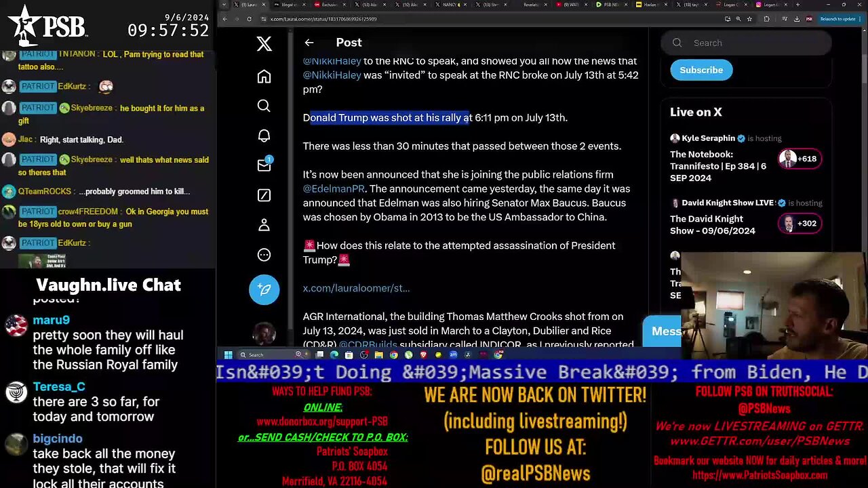Click the X logo in the sidebar
Viewport: 868px width, 488px height.
point(264,44)
